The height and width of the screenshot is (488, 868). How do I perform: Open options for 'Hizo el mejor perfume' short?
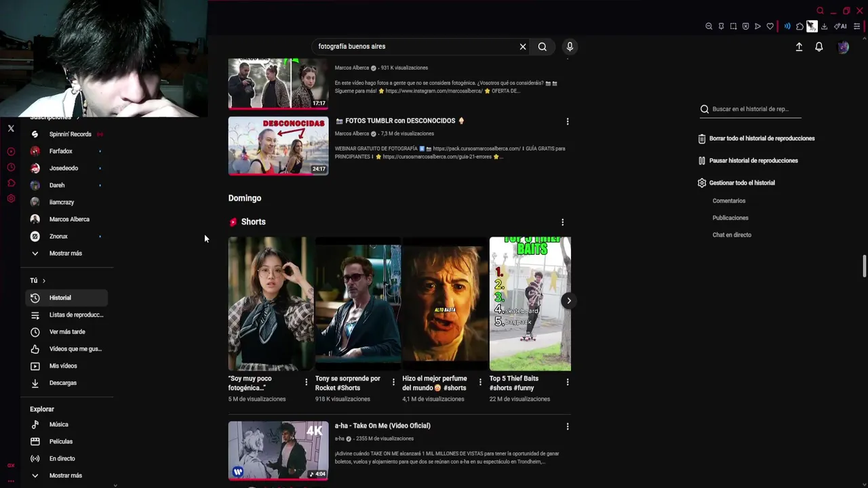480,382
